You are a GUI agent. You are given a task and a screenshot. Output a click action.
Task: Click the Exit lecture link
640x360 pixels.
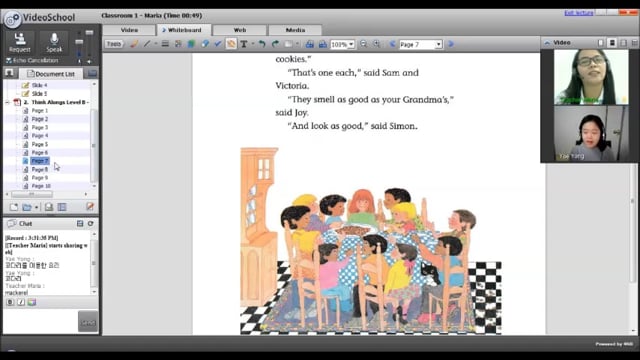tap(578, 13)
